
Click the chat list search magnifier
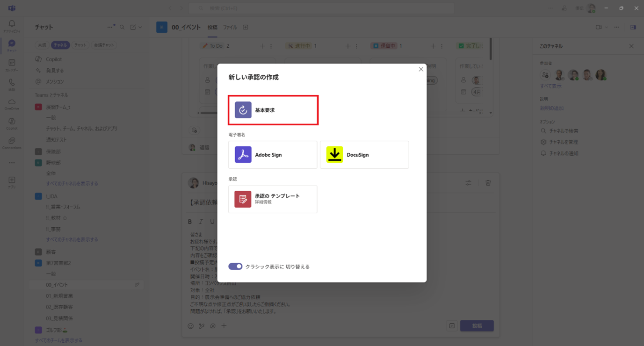click(x=122, y=27)
